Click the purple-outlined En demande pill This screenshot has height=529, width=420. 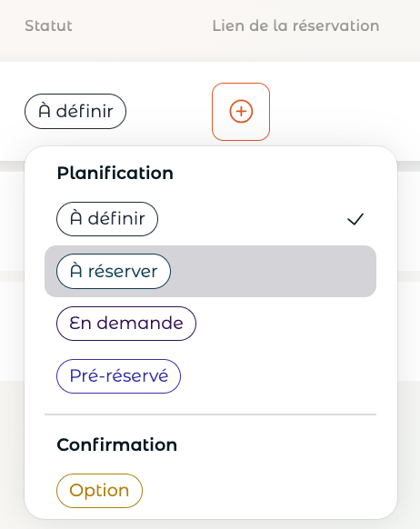click(126, 324)
